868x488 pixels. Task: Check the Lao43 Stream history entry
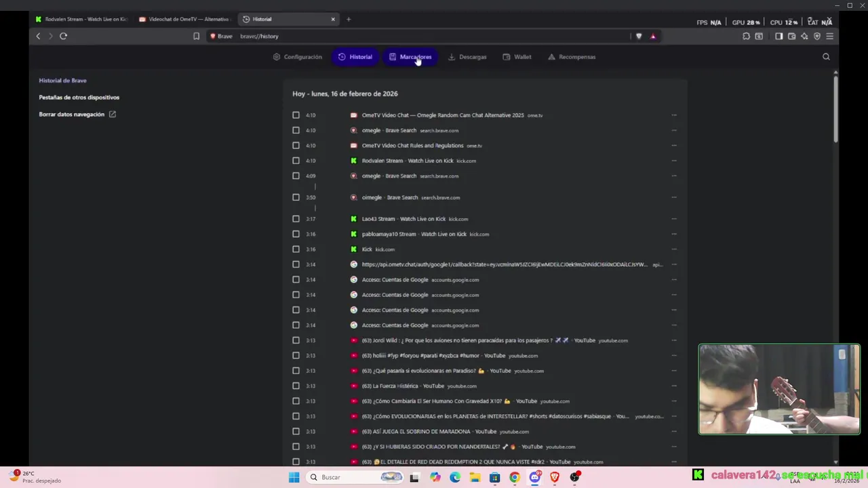pyautogui.click(x=296, y=219)
